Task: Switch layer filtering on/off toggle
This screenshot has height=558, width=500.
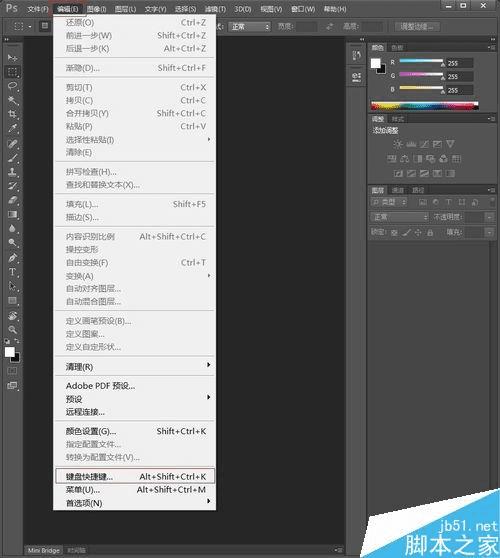Action: [x=492, y=202]
